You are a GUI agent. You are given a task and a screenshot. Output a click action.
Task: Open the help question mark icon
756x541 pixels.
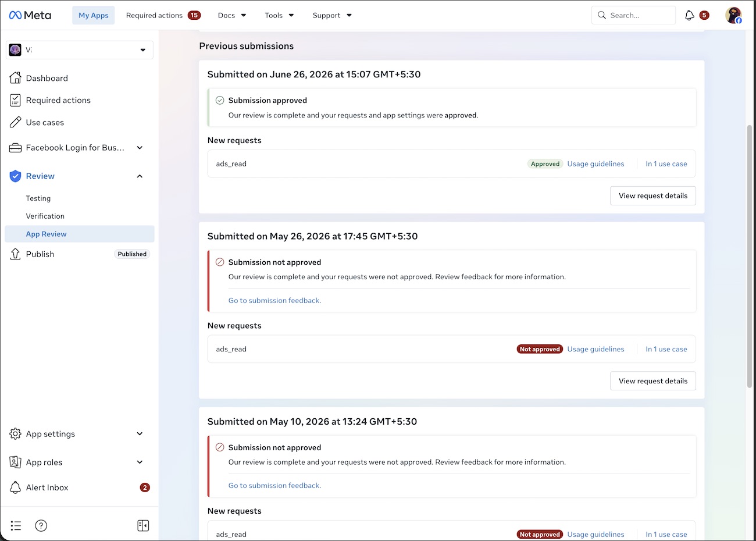41,526
